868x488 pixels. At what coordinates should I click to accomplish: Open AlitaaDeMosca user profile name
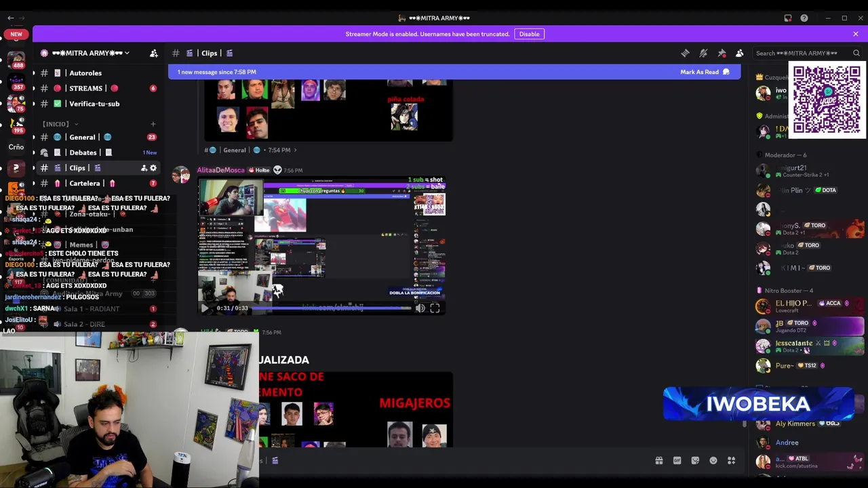(x=220, y=170)
